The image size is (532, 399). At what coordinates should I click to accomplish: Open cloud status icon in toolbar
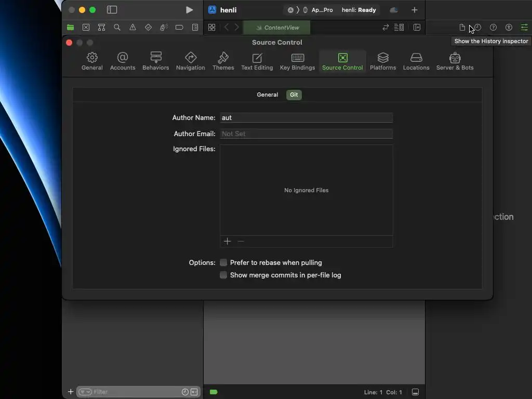[x=394, y=10]
